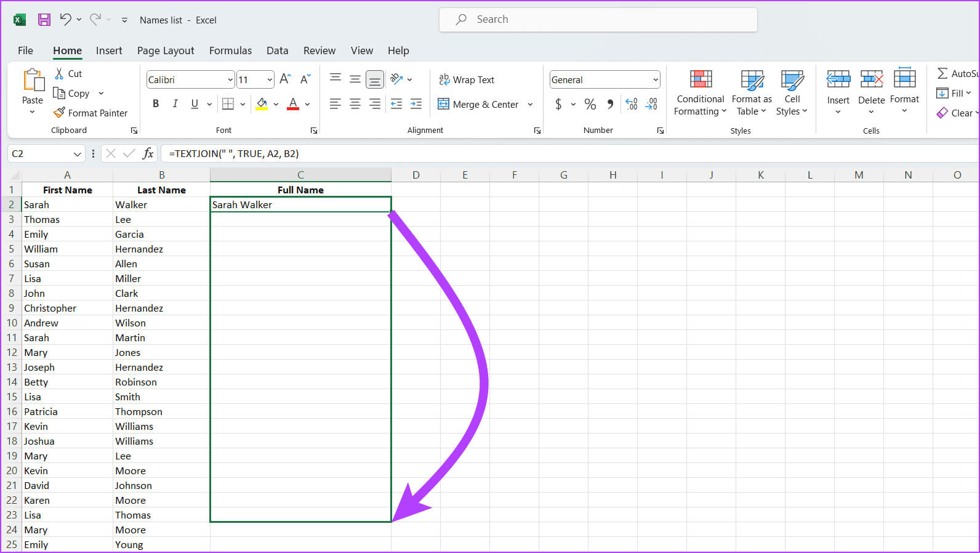Toggle Italic formatting
This screenshot has width=980, height=553.
[175, 104]
